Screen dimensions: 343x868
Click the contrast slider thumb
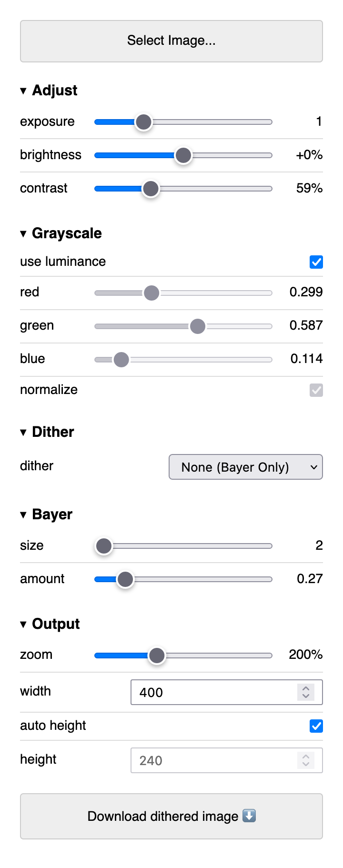151,189
